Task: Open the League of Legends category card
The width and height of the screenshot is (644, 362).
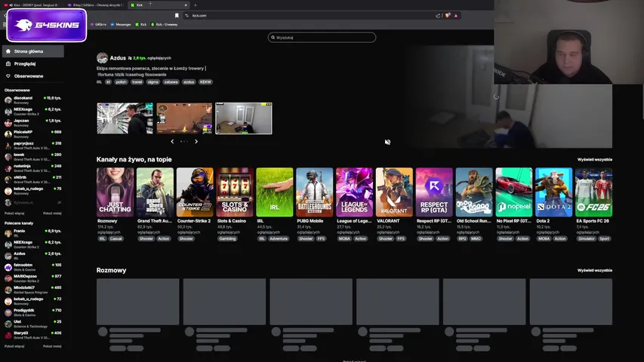Action: point(354,192)
